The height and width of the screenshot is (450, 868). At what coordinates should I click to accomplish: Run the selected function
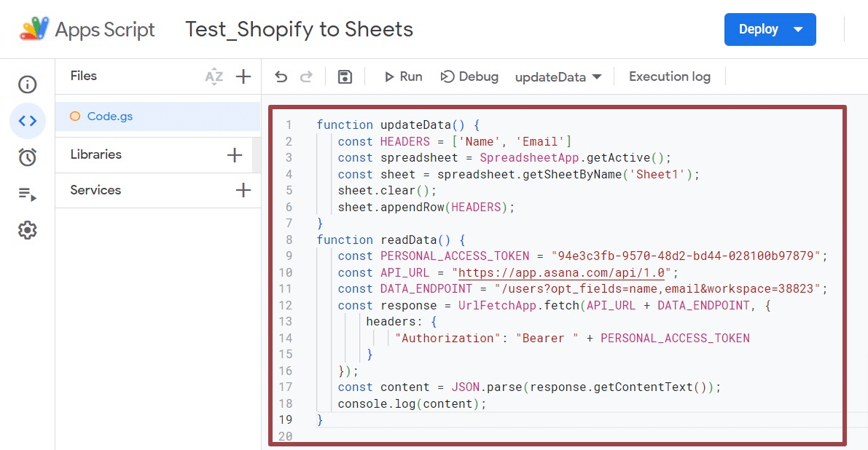click(403, 77)
